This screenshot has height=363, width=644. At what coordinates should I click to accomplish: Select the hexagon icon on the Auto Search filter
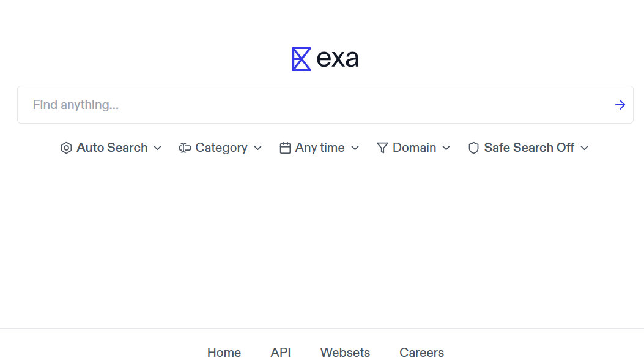point(65,148)
